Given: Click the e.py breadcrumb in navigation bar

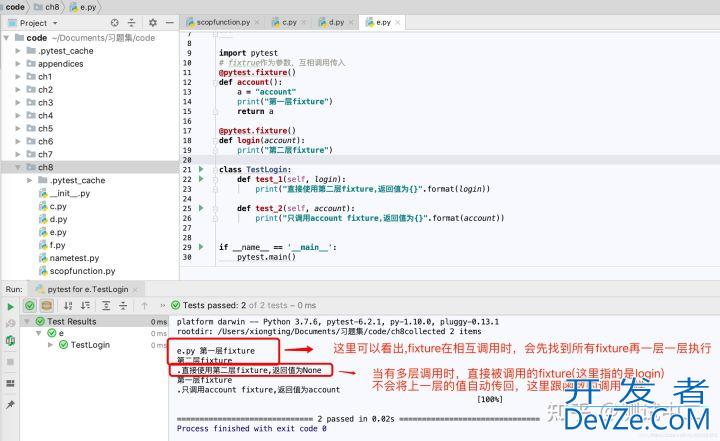Looking at the screenshot, I should [83, 7].
